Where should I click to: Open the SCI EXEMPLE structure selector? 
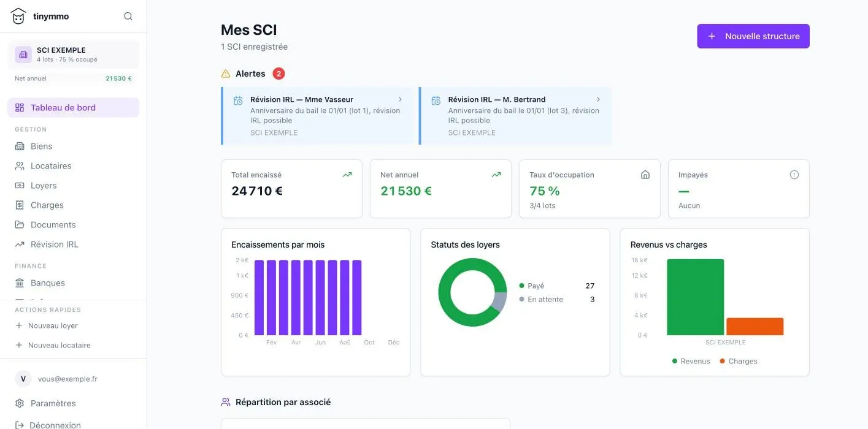coord(74,55)
